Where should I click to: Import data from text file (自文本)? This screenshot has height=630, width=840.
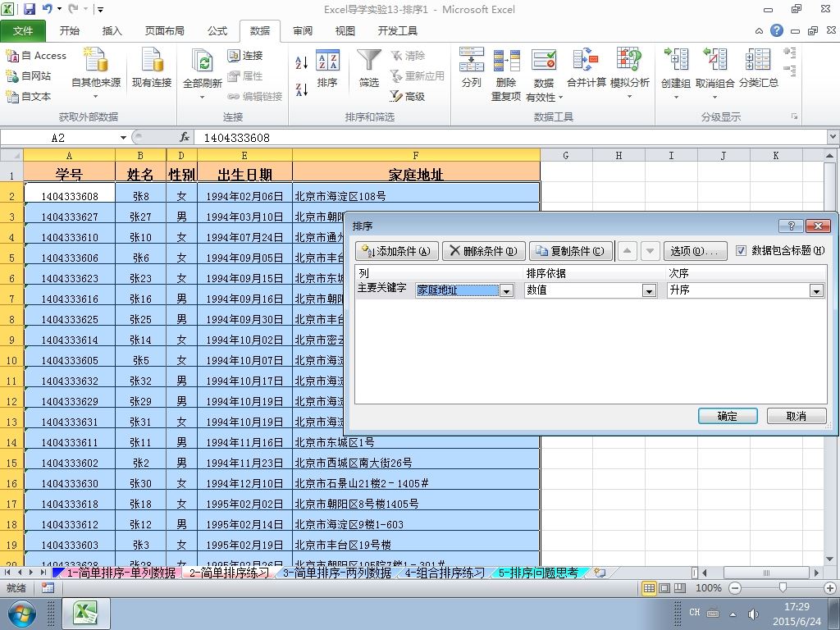click(x=29, y=97)
